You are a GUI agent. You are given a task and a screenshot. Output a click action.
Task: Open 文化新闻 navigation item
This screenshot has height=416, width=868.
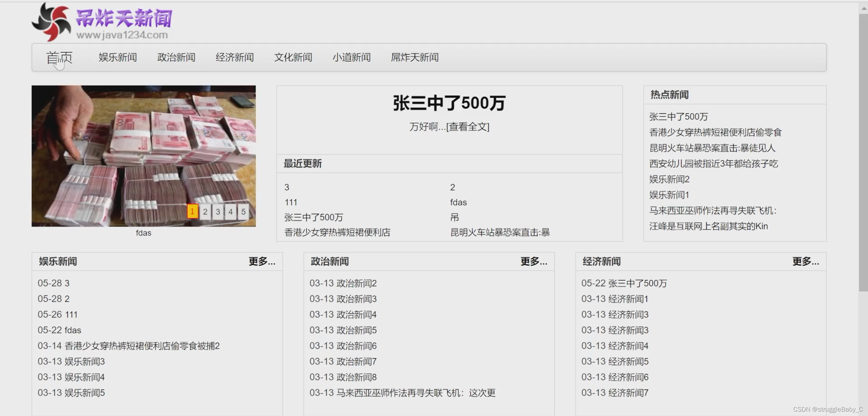coord(293,57)
